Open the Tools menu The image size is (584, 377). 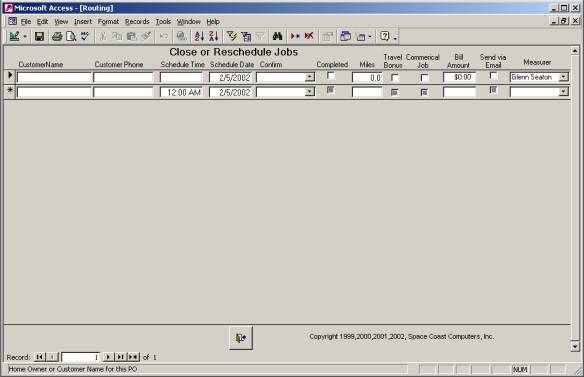click(x=163, y=22)
